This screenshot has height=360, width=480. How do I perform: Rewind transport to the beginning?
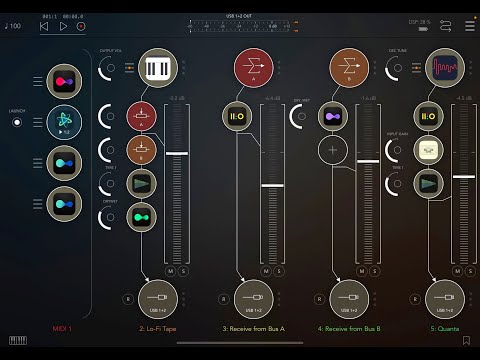click(x=44, y=26)
